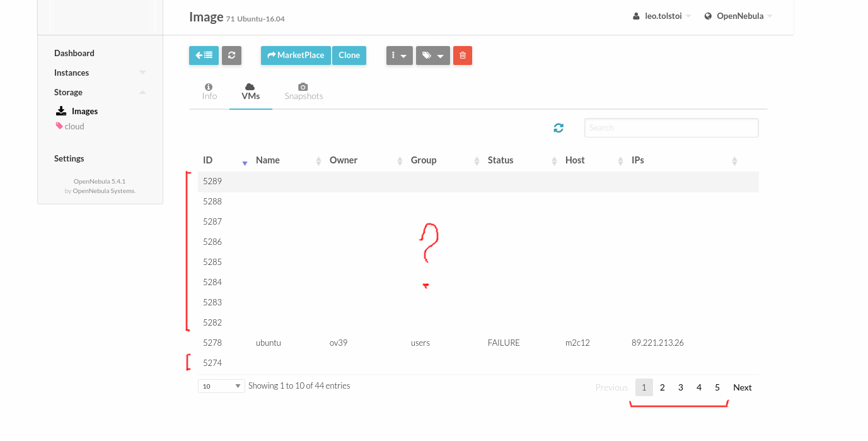Select the cloud label in the sidebar
Image resolution: width=868 pixels, height=441 pixels.
coord(69,126)
